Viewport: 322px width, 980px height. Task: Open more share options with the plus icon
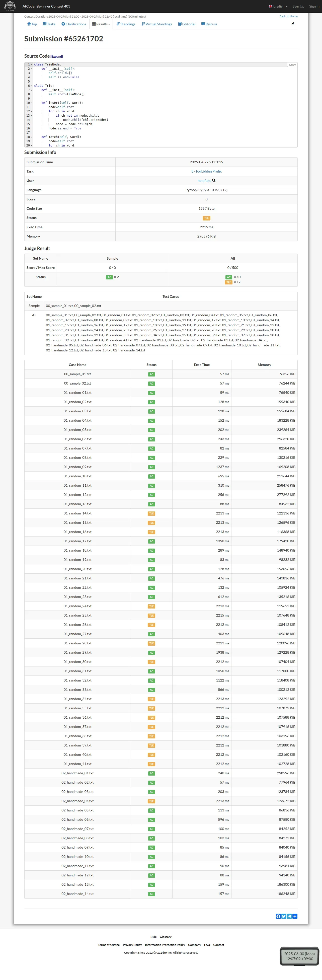(295, 916)
